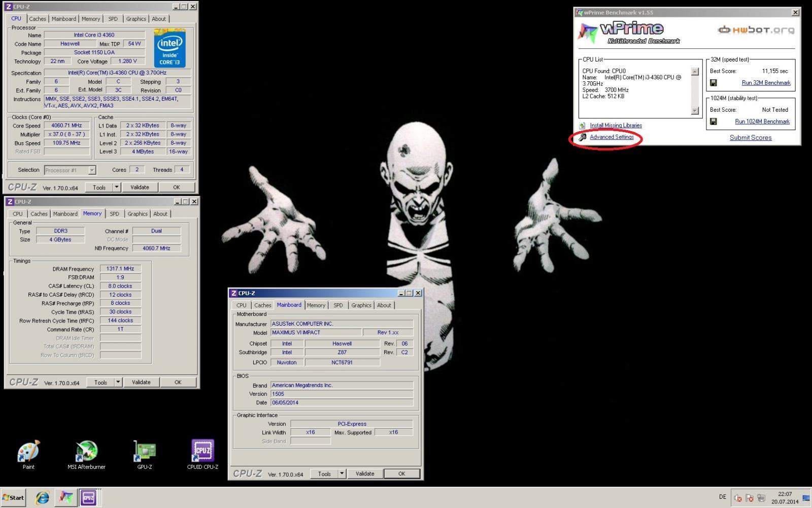
Task: Switch to Mainboard tab in top CPU-Z window
Action: 64,19
